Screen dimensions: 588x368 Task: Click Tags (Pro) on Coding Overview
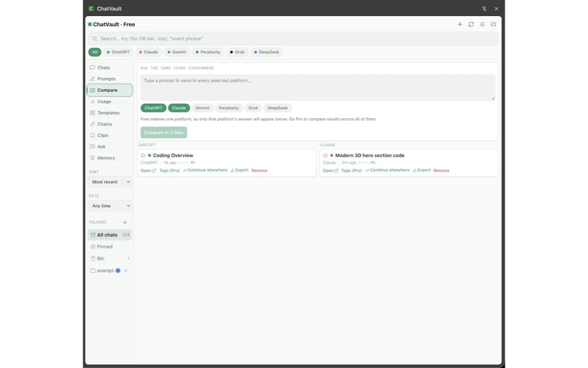pos(169,170)
